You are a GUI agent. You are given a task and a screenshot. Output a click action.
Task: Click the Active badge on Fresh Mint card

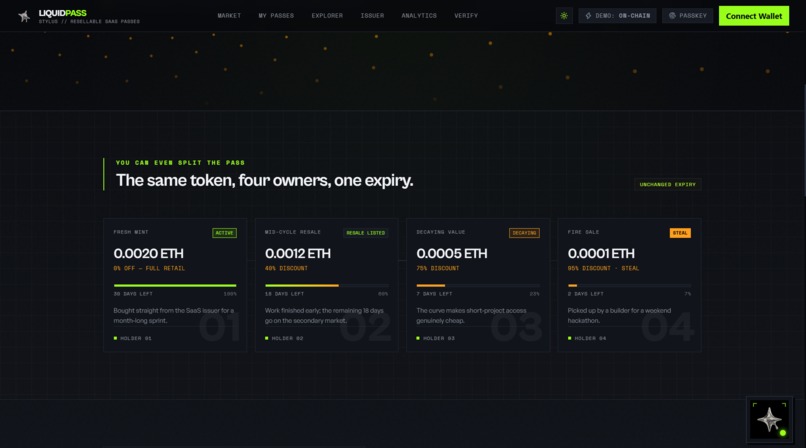[x=224, y=233]
